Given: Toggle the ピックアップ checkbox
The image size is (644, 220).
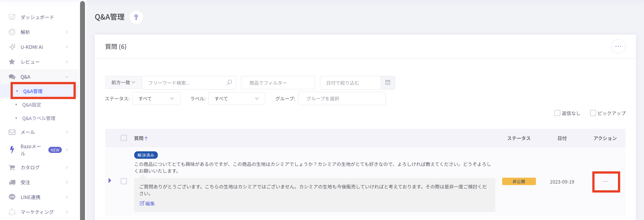Looking at the screenshot, I should point(593,113).
